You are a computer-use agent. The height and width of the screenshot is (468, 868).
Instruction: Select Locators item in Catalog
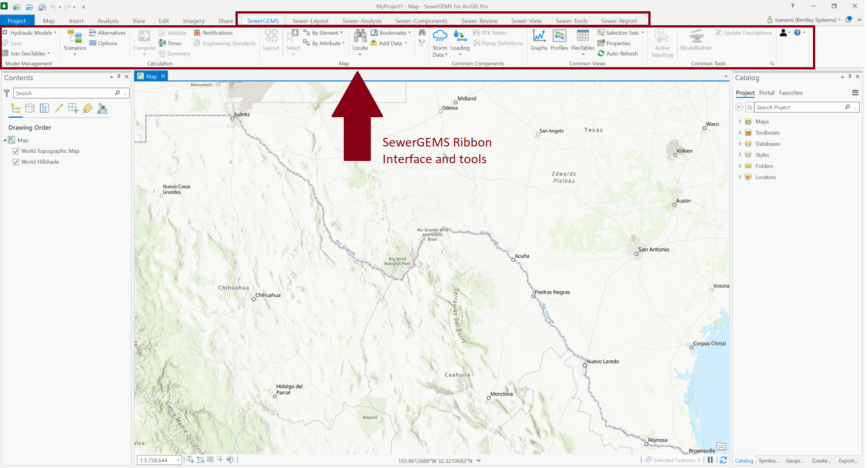pyautogui.click(x=766, y=177)
